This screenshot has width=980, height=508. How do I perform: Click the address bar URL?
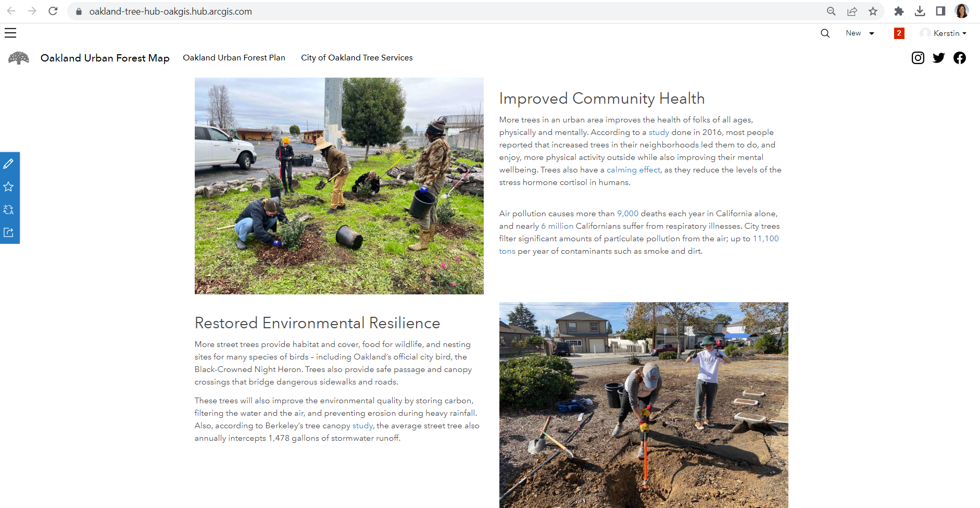(170, 11)
